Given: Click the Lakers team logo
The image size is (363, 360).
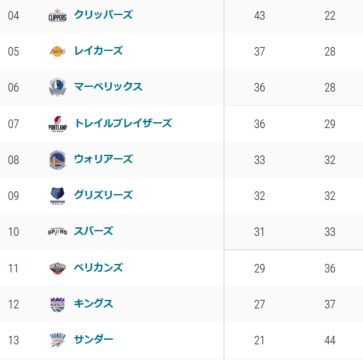Looking at the screenshot, I should pos(57,52).
